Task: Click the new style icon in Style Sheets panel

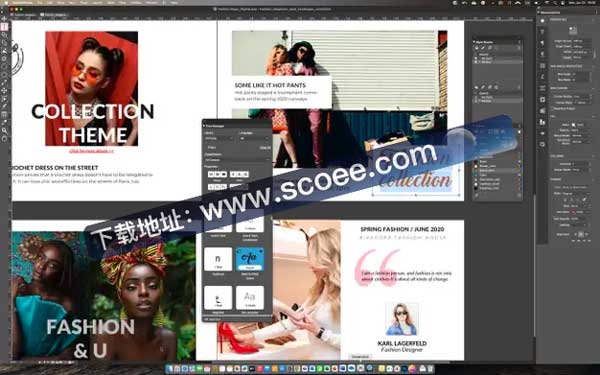Action: [x=477, y=48]
